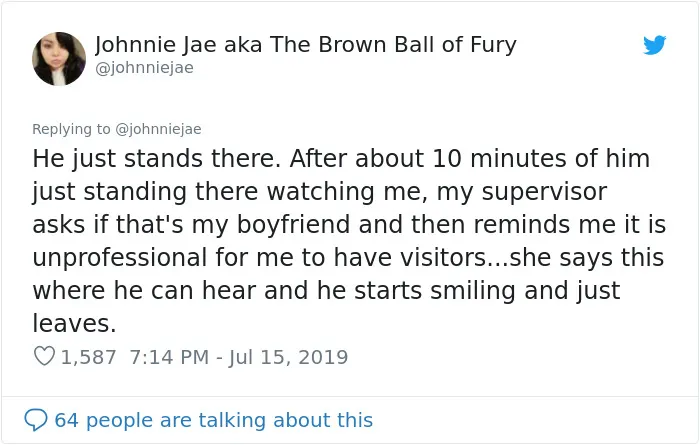Follow the @johnniejae mention after Replying to

click(x=158, y=129)
